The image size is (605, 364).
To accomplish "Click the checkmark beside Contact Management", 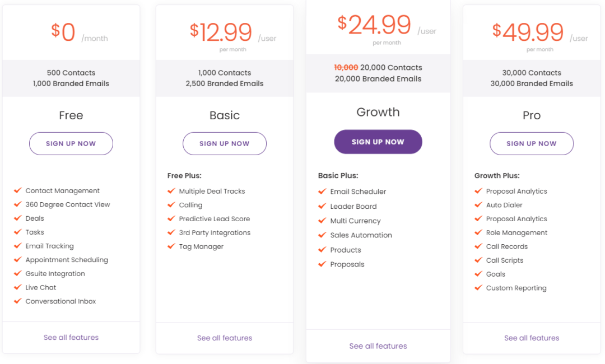I will [x=17, y=190].
